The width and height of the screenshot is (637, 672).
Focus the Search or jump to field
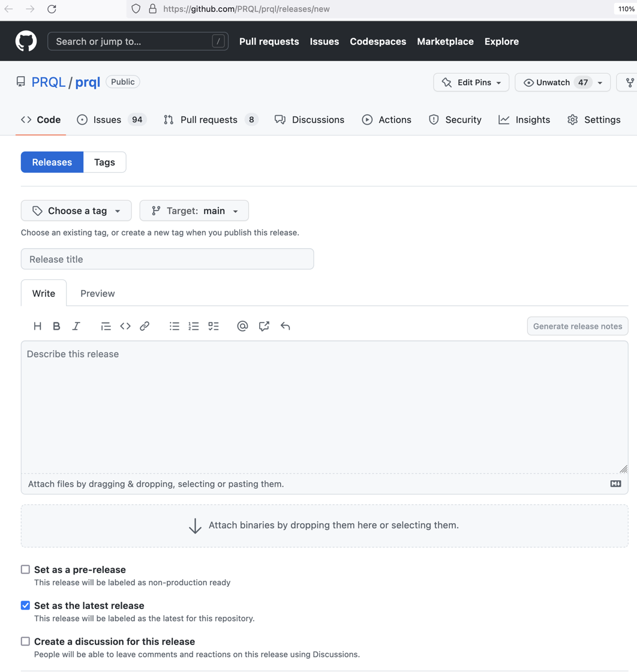(138, 41)
